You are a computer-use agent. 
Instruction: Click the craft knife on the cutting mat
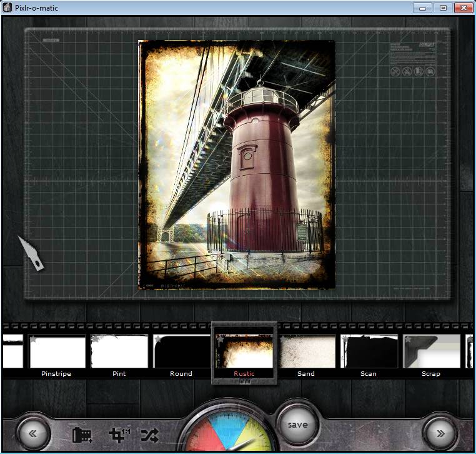point(30,253)
